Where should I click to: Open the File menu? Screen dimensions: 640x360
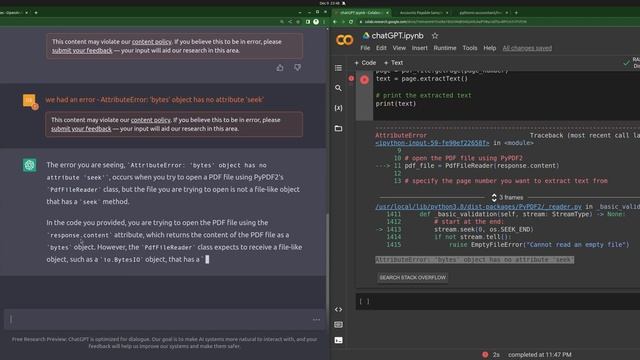point(365,48)
